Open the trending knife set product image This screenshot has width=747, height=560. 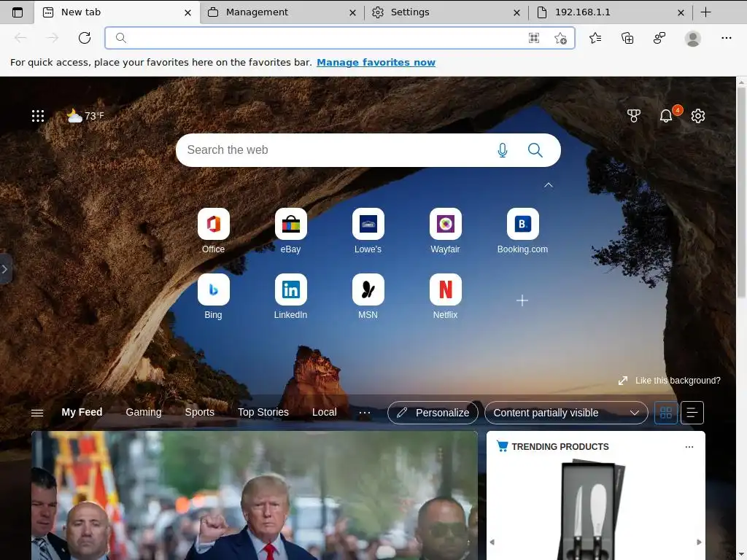click(594, 510)
